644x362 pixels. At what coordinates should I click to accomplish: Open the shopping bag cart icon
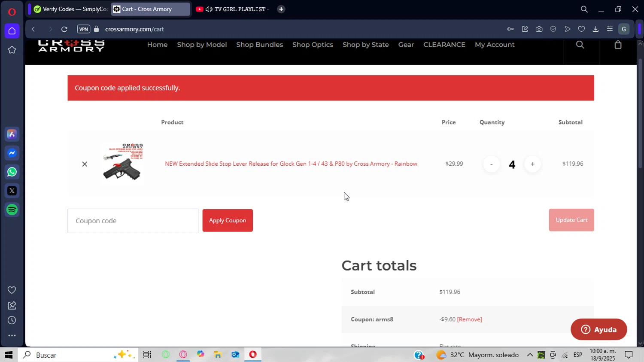point(618,45)
